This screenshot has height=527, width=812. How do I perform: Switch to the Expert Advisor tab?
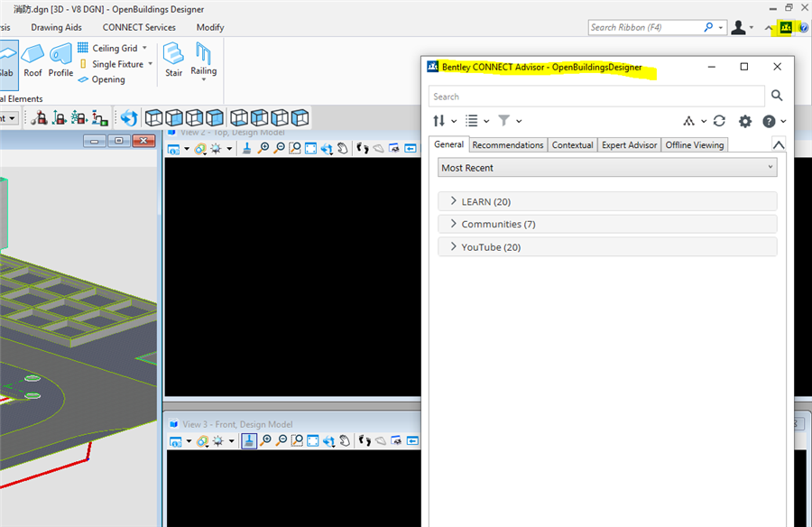pos(629,145)
